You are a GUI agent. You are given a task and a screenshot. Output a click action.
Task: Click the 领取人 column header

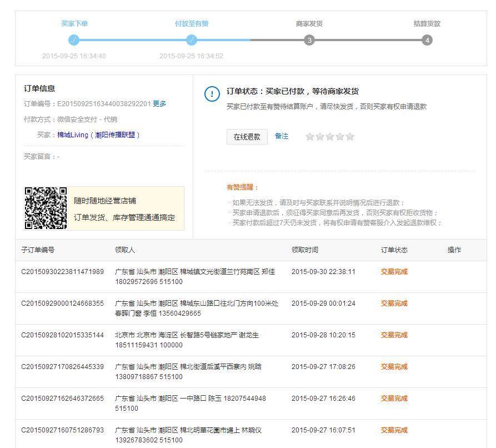click(x=125, y=250)
